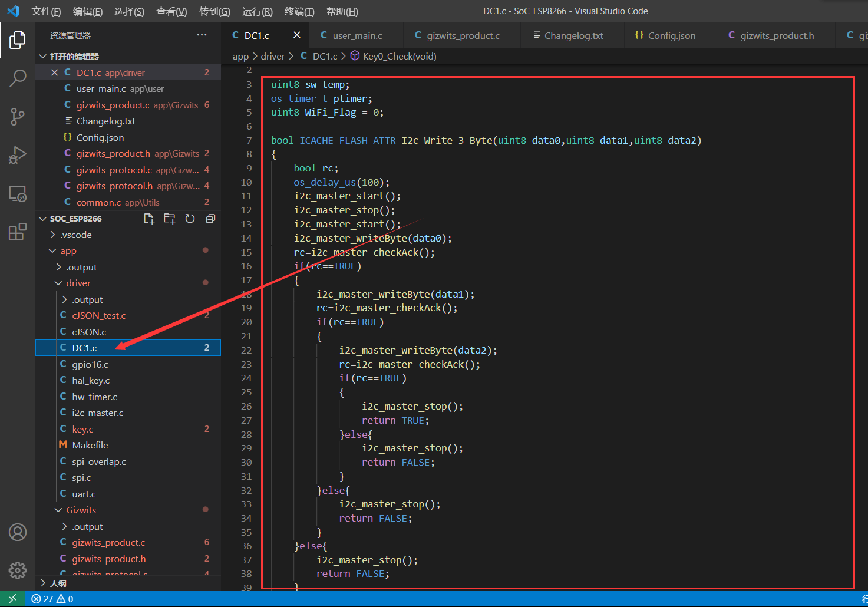Screen dimensions: 868x607
Task: Select common.c in open editors list
Action: [128, 202]
